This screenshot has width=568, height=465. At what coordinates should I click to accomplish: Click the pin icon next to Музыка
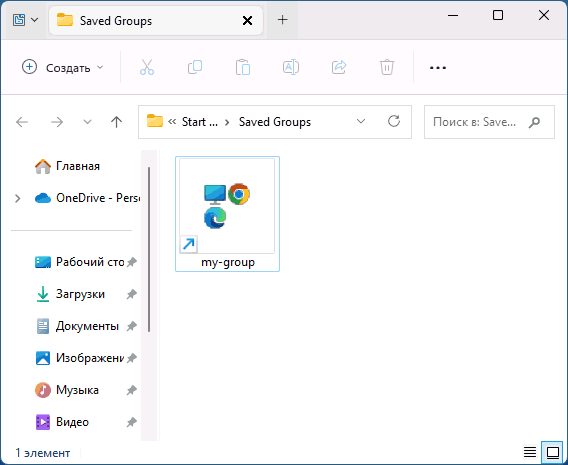(131, 390)
